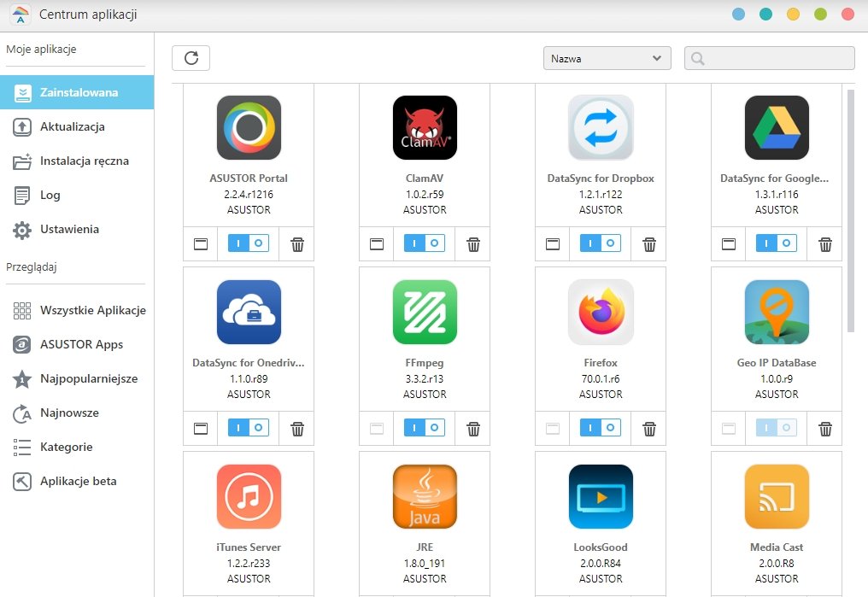This screenshot has height=597, width=868.
Task: Remove DataSync for Google Drive via trash
Action: pos(825,244)
